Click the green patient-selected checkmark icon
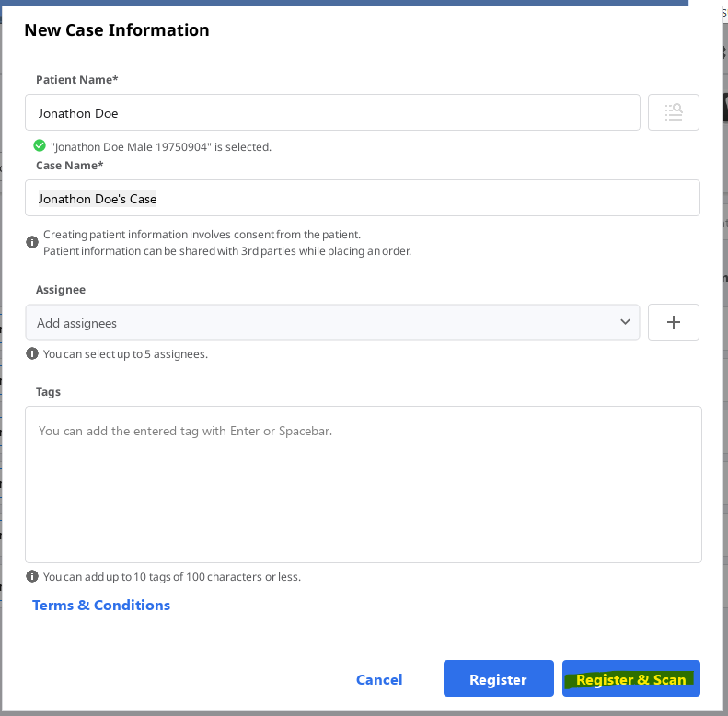Image resolution: width=728 pixels, height=716 pixels. (40, 145)
